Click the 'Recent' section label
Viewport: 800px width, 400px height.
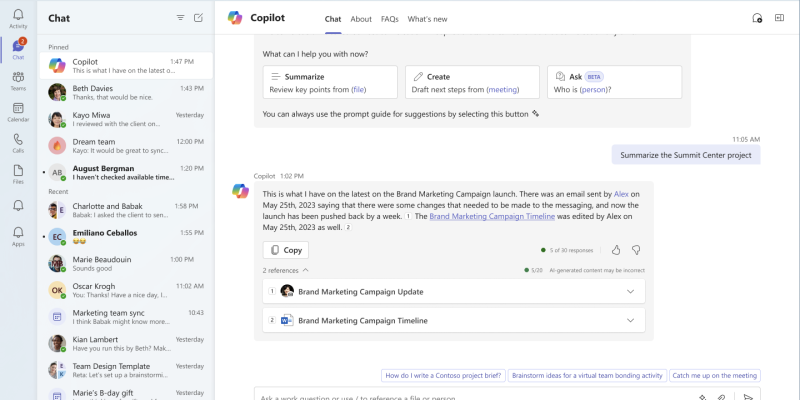tap(58, 191)
